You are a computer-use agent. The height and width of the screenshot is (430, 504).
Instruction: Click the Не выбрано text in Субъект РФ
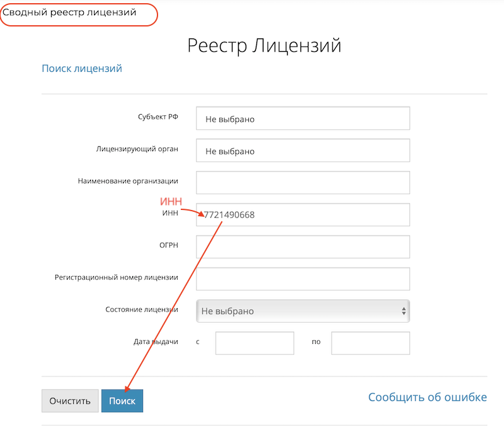[x=230, y=119]
